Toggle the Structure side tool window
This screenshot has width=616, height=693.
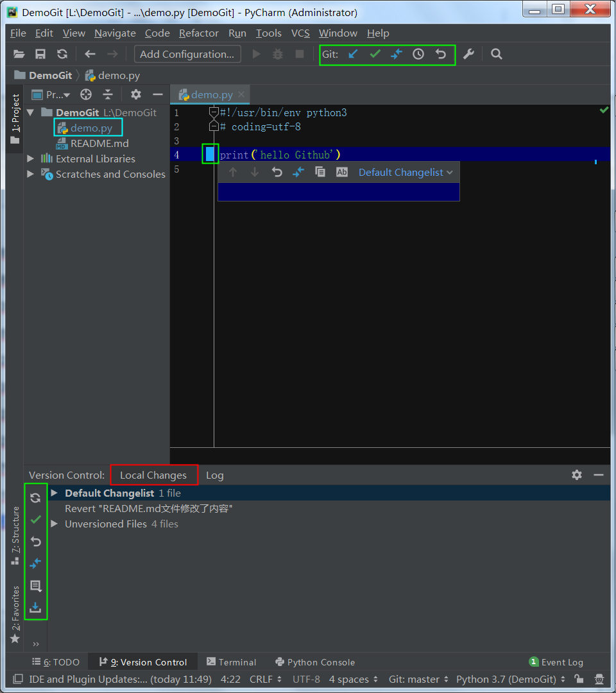pyautogui.click(x=15, y=536)
